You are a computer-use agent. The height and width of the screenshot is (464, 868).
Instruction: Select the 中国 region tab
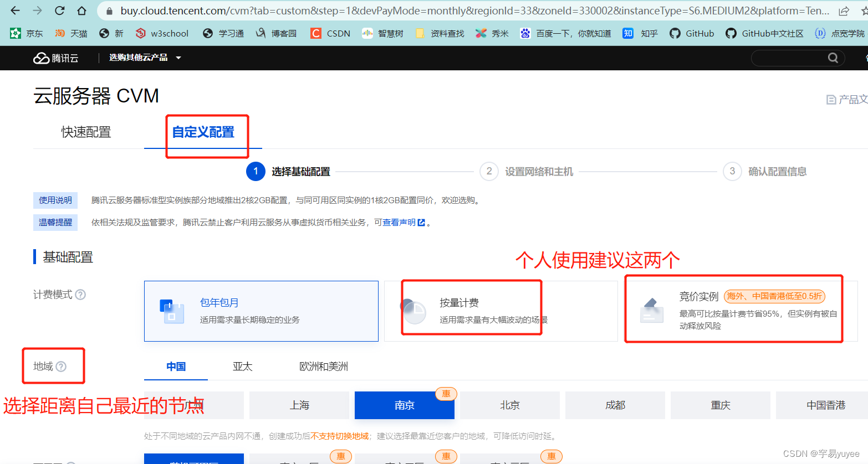176,367
